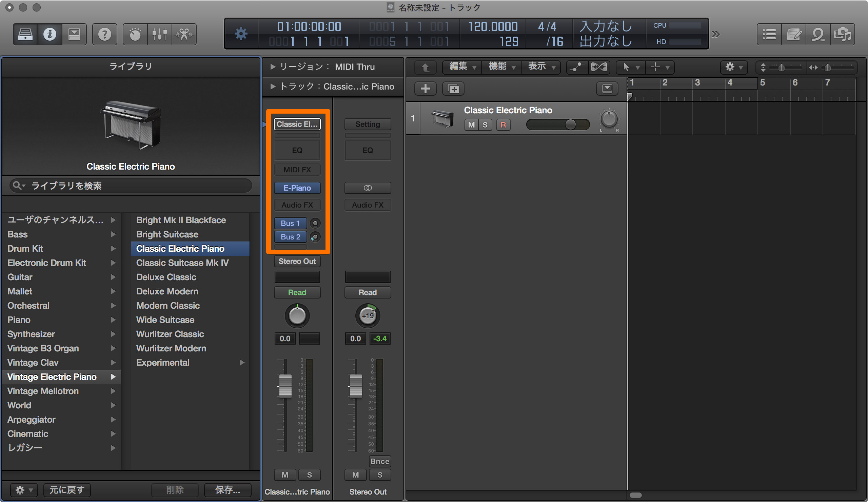Open library search options magnifier dropdown

pyautogui.click(x=19, y=185)
